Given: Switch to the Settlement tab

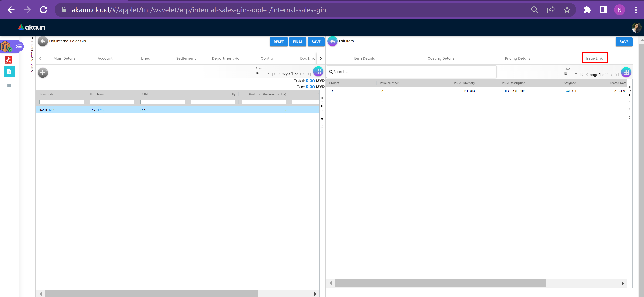Looking at the screenshot, I should point(186,58).
